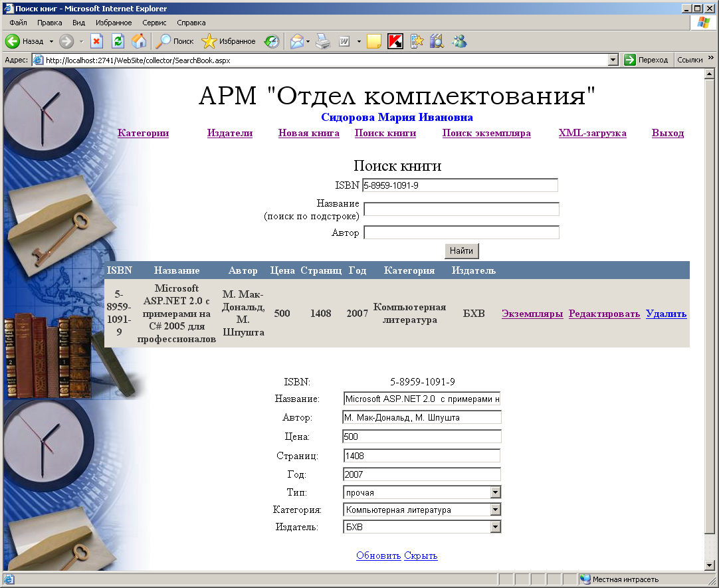Screen dimensions: 719x588
Task: Click the page icon in the address bar
Action: (x=39, y=60)
